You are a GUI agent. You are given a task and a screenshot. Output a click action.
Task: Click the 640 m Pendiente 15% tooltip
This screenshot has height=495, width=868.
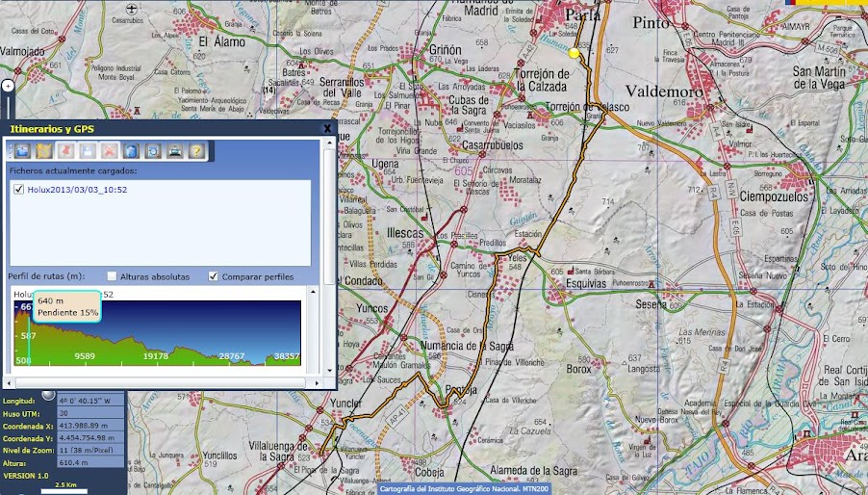click(x=67, y=307)
